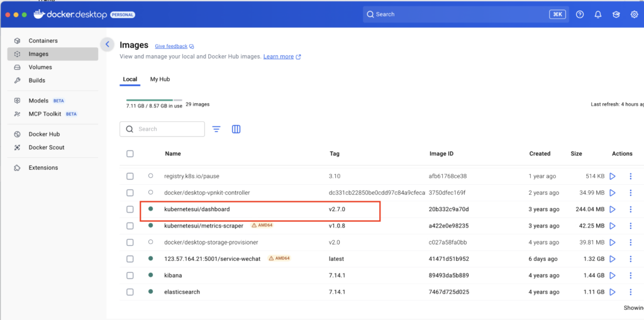644x320 pixels.
Task: Check the kibana row checkbox
Action: pyautogui.click(x=130, y=275)
